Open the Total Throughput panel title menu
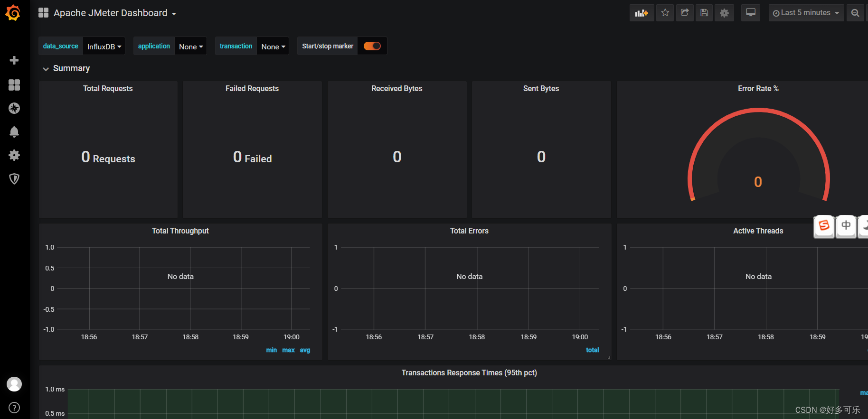868x419 pixels. (x=180, y=231)
